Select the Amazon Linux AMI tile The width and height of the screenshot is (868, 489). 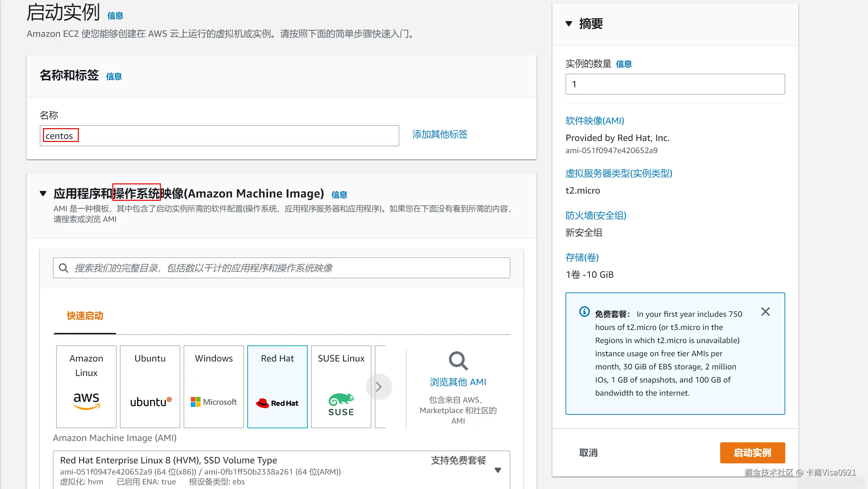(x=86, y=386)
